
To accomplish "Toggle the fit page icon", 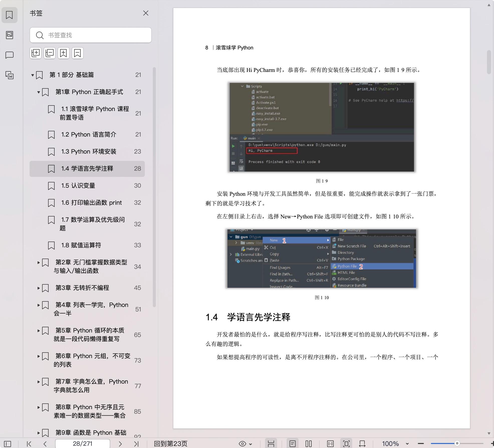I will pyautogui.click(x=346, y=444).
